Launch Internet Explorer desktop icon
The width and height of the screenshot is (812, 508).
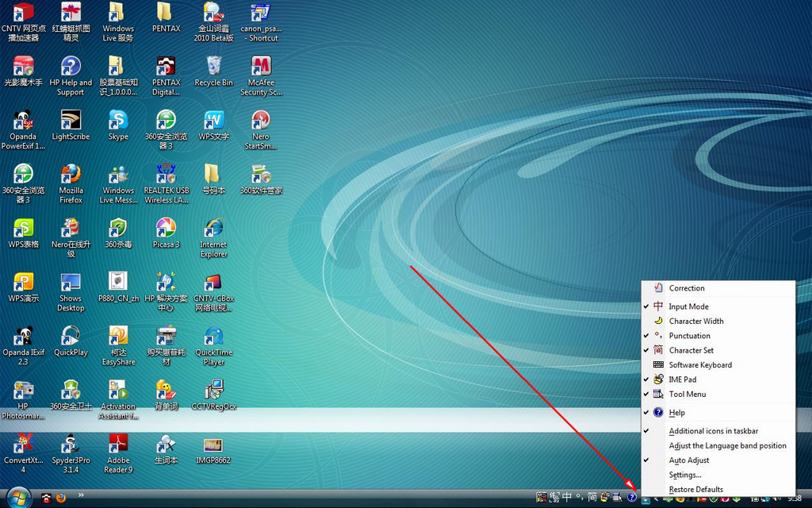click(213, 237)
